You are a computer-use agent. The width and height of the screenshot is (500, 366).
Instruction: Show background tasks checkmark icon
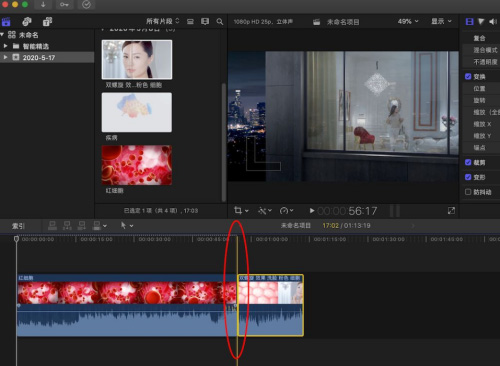(86, 5)
